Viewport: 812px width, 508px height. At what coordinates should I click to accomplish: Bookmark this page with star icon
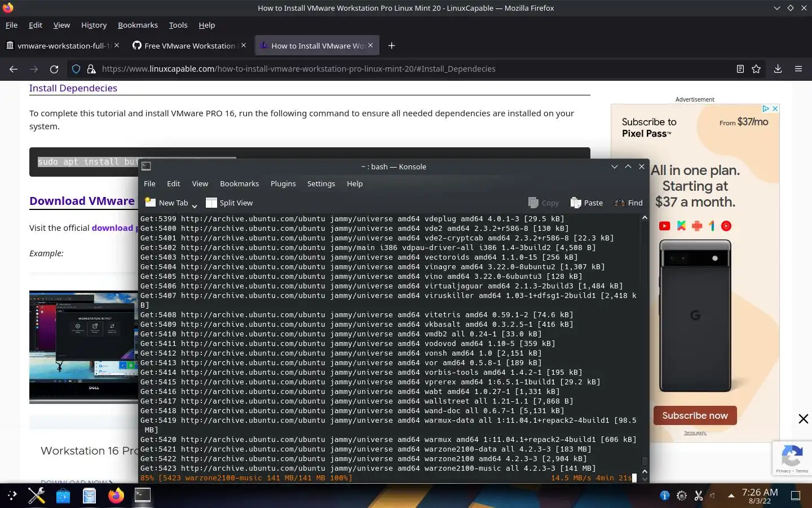(x=756, y=69)
